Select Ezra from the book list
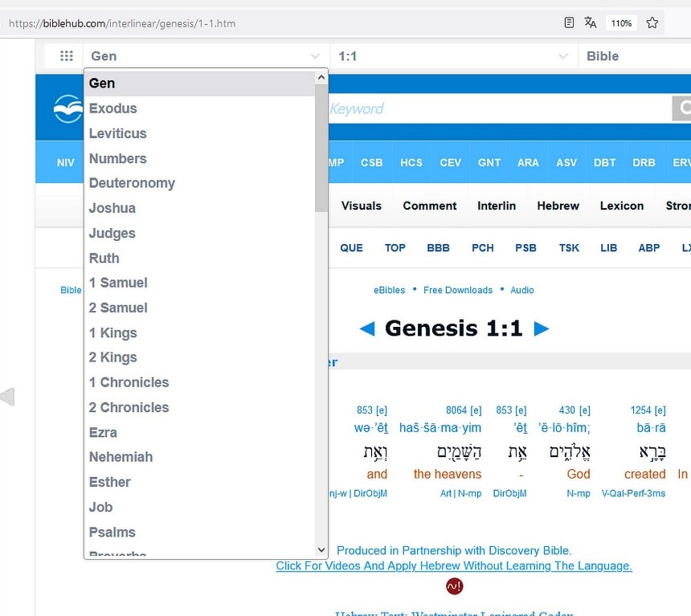Image resolution: width=691 pixels, height=616 pixels. [199, 432]
